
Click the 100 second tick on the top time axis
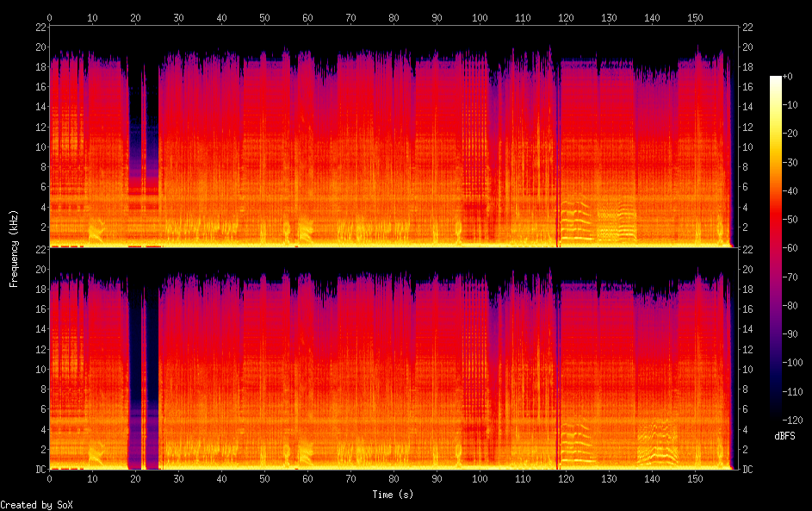(480, 17)
